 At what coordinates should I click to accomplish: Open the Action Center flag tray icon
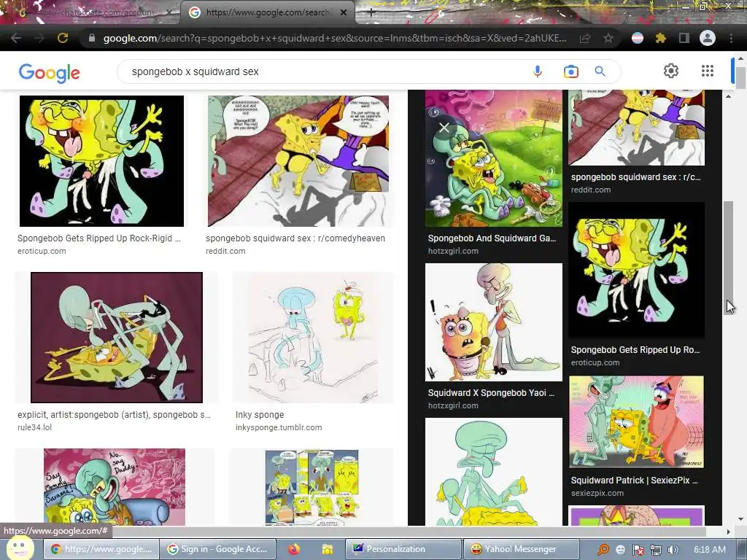638,550
